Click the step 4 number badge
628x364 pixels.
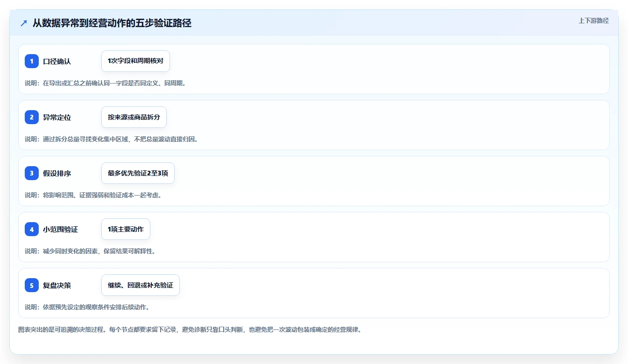pyautogui.click(x=32, y=229)
